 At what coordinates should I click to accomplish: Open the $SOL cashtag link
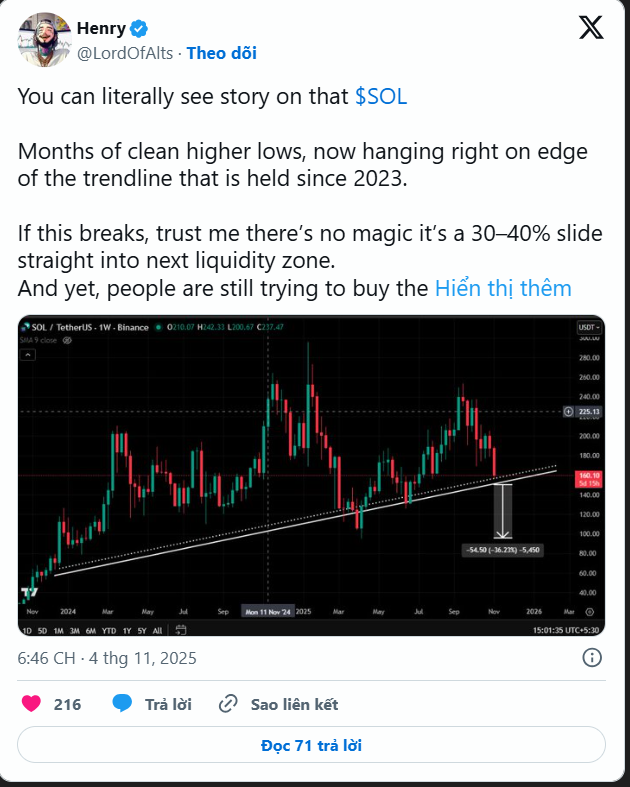381,97
